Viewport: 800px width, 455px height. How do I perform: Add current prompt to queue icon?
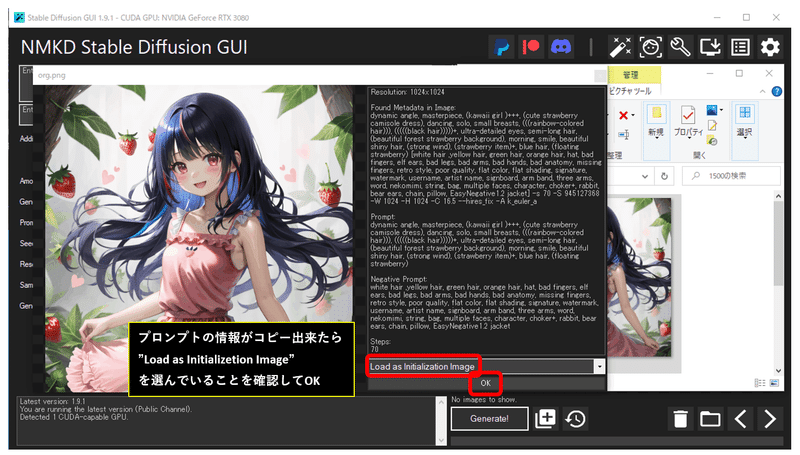click(x=545, y=419)
